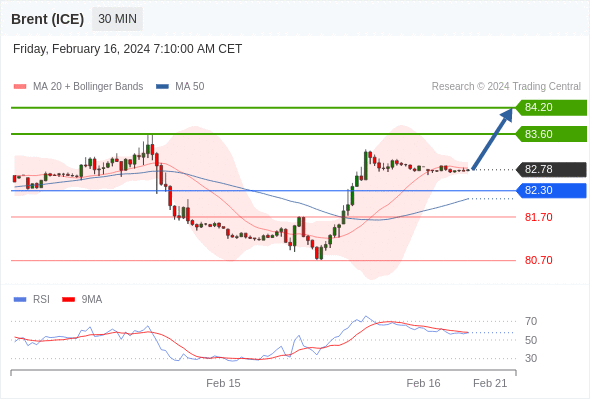Click the RSI 70 axis label
The image size is (590, 400).
tap(531, 321)
